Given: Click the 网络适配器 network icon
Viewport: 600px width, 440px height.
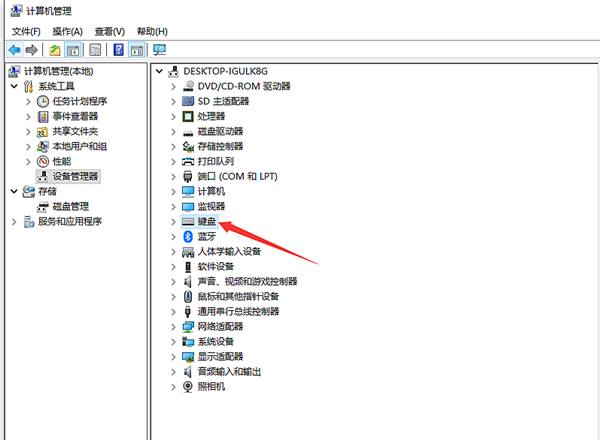Looking at the screenshot, I should [188, 327].
